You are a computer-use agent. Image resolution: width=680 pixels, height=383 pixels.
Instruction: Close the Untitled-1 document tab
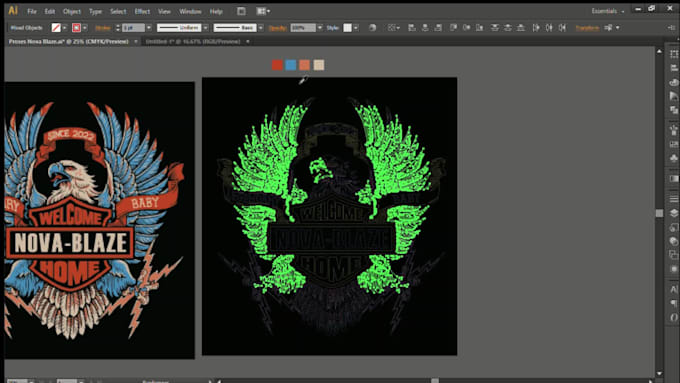click(248, 42)
